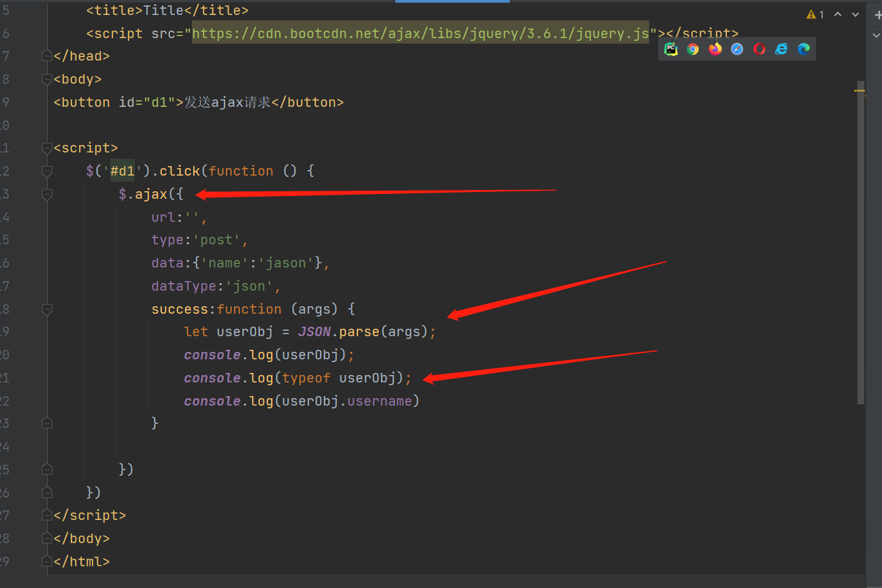882x588 pixels.
Task: Collapse the <body> tag fold marker
Action: click(x=46, y=79)
